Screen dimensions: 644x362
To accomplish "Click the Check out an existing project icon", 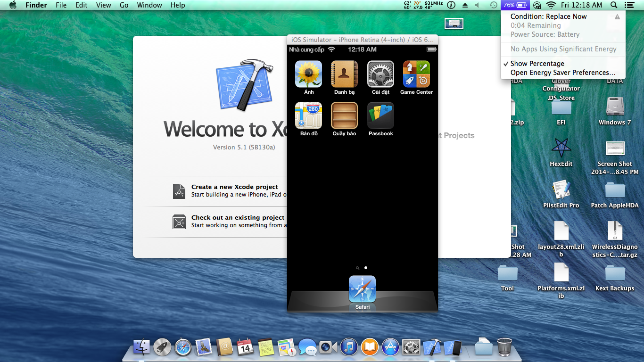I will [179, 222].
